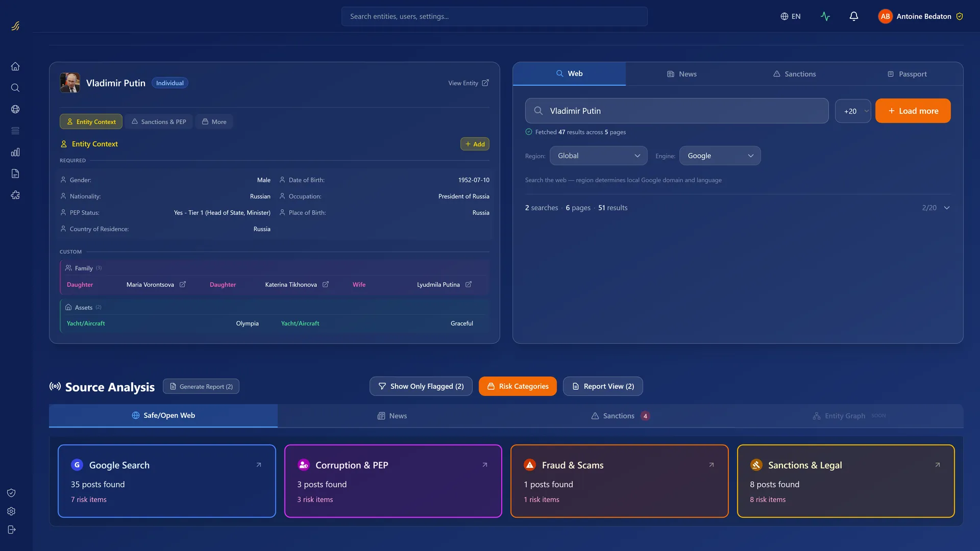980x551 pixels.
Task: Open the More dropdown in entity tabs
Action: point(214,121)
